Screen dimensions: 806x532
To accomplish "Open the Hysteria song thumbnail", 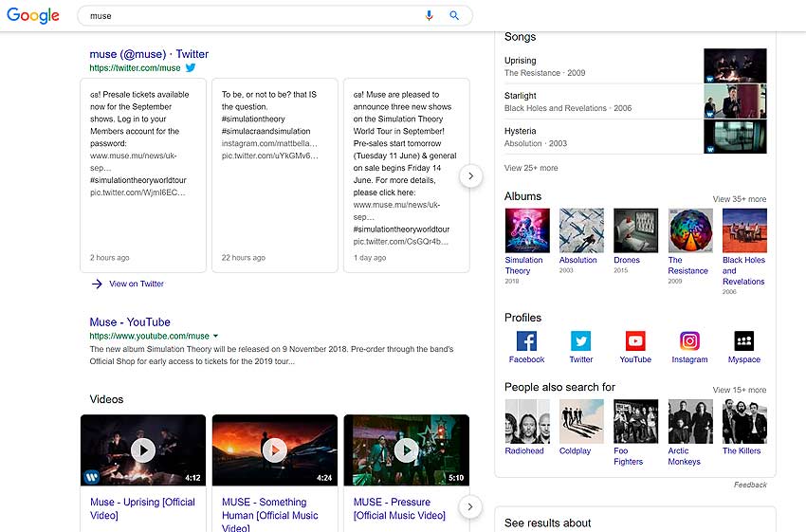I will (735, 137).
